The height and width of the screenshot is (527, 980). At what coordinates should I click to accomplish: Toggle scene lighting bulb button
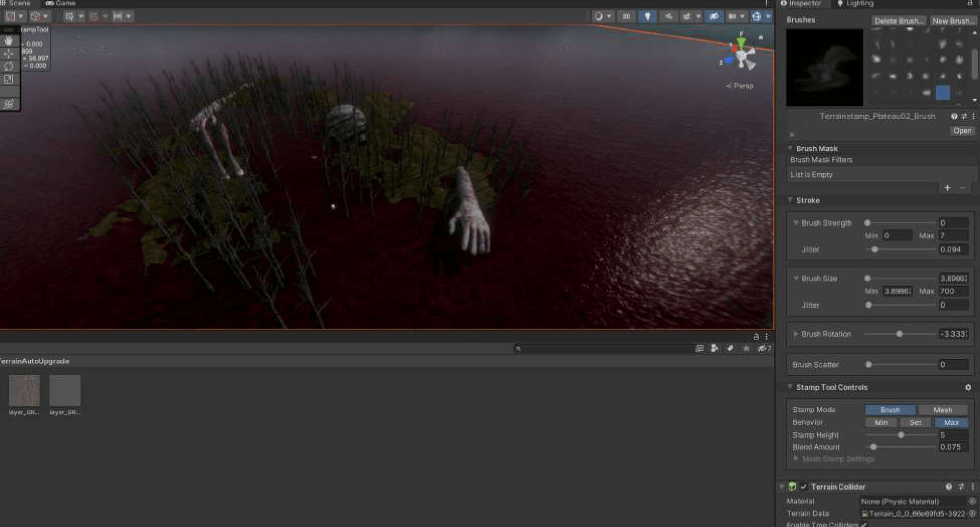(x=647, y=16)
